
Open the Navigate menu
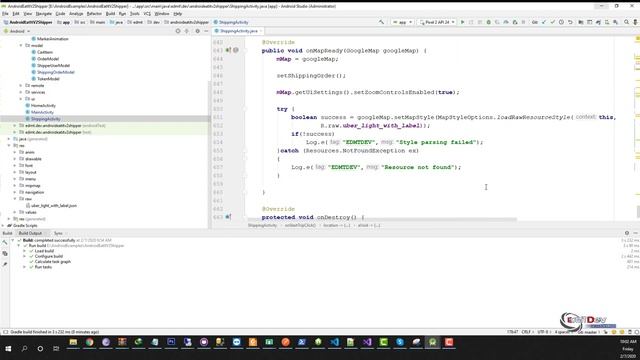pos(43,13)
